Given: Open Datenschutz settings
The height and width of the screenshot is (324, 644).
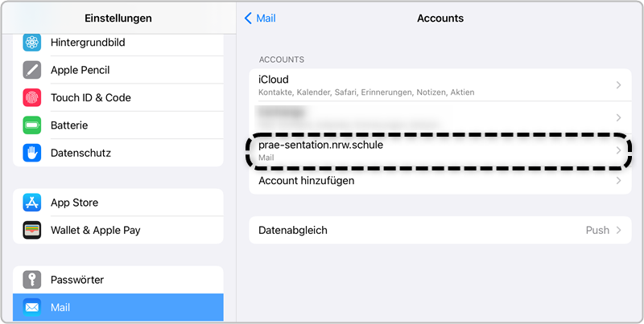Looking at the screenshot, I should [118, 153].
